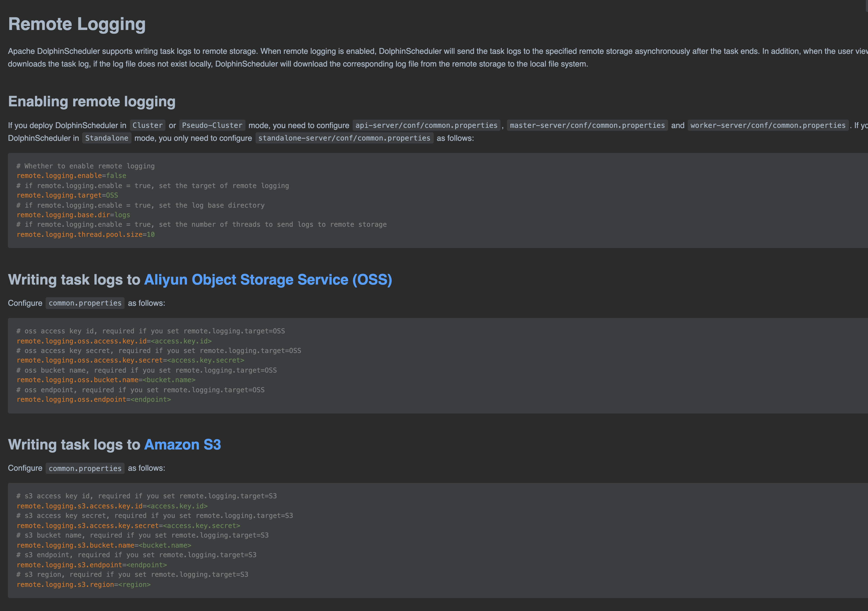Click the remote.logging.target=OSS code line
The height and width of the screenshot is (611, 868).
(67, 195)
